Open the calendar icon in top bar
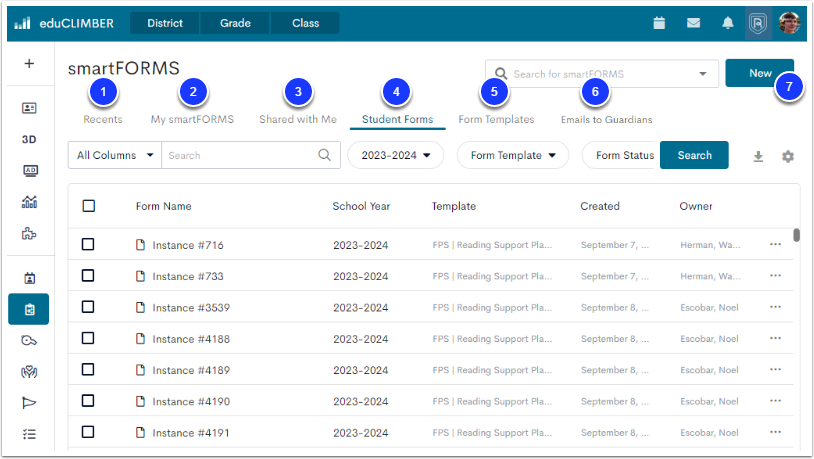Image resolution: width=814 pixels, height=459 pixels. point(659,23)
